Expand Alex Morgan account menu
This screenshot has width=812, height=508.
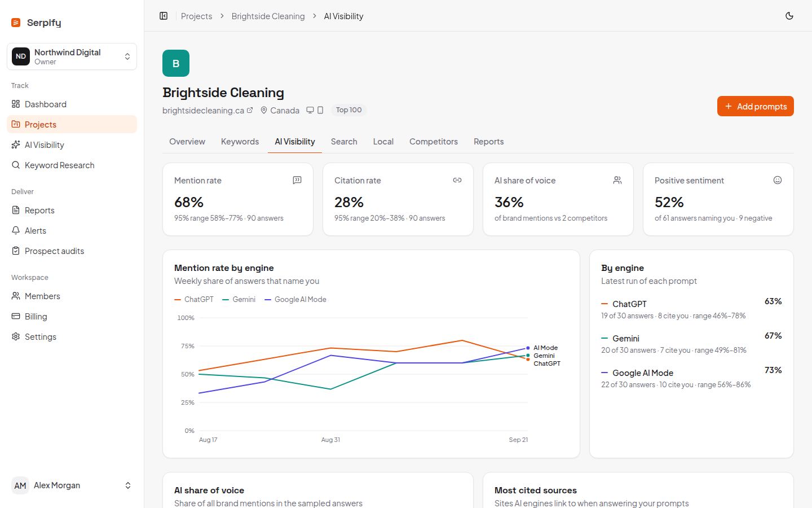click(72, 485)
